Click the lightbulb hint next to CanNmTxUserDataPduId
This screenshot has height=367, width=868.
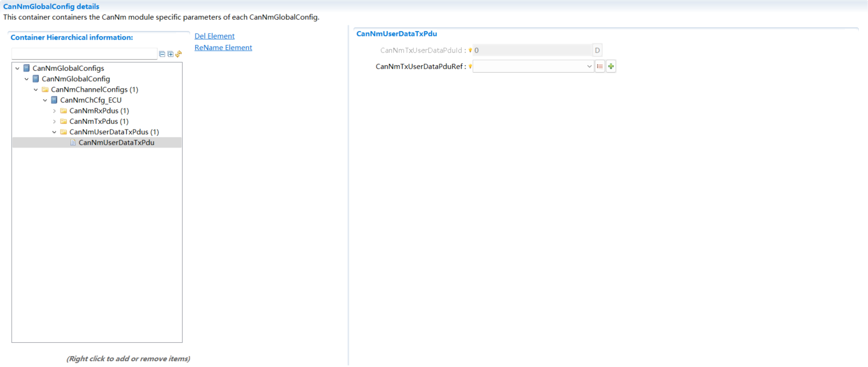(x=470, y=51)
